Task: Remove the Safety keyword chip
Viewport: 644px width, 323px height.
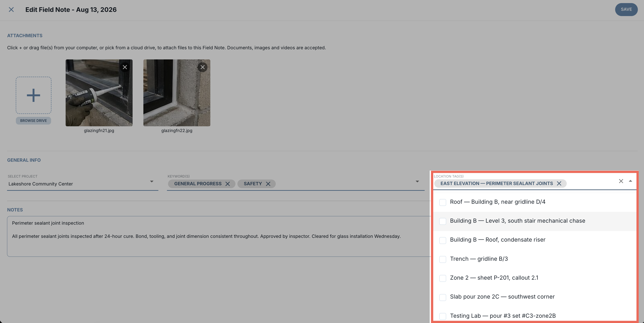Action: 268,184
